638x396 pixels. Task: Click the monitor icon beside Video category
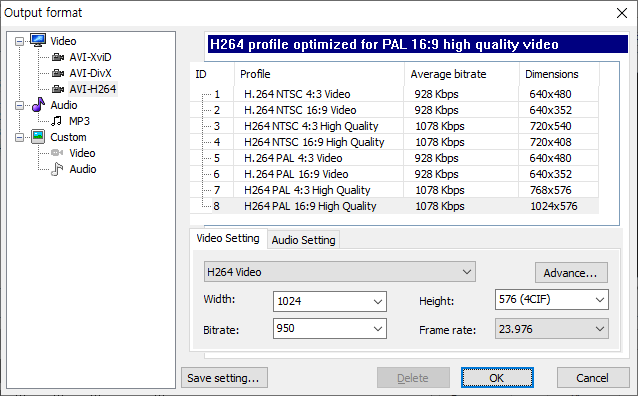click(x=38, y=40)
